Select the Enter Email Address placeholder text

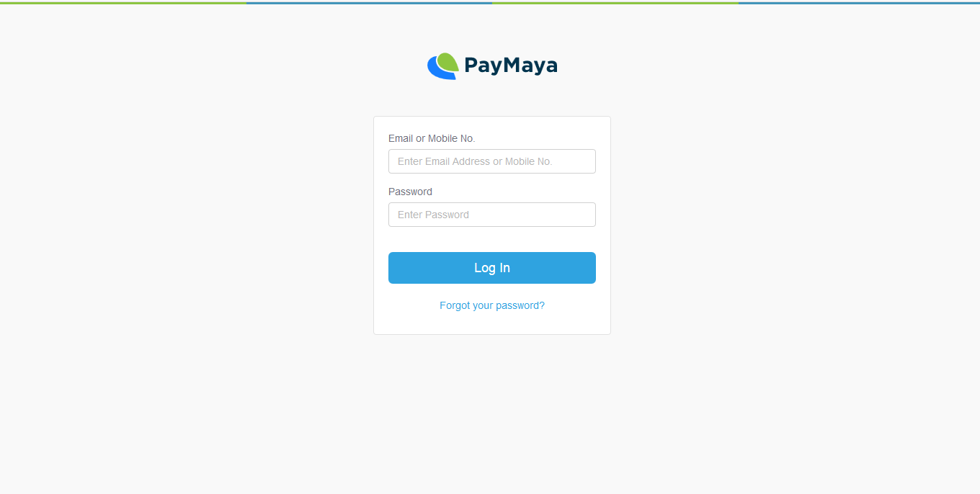(x=475, y=161)
